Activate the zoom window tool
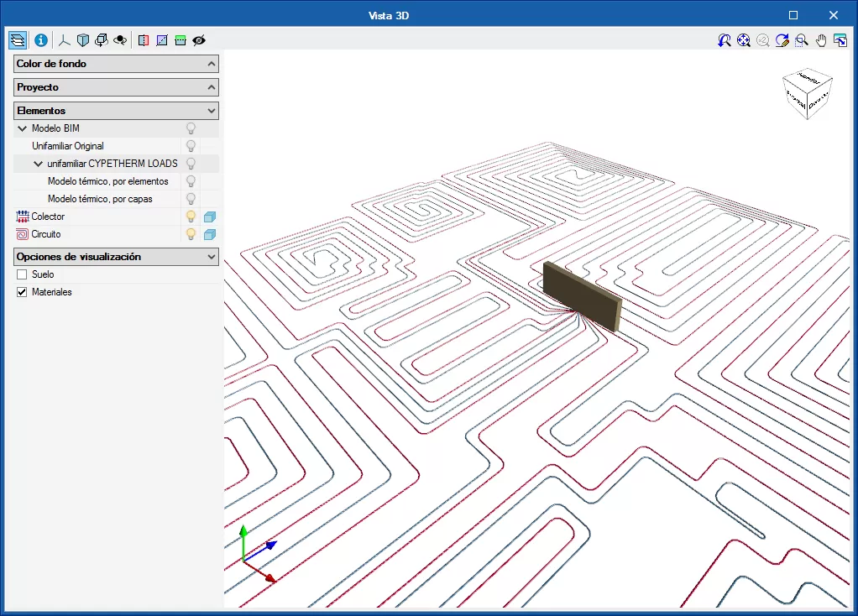Viewport: 858px width, 616px height. click(x=802, y=40)
